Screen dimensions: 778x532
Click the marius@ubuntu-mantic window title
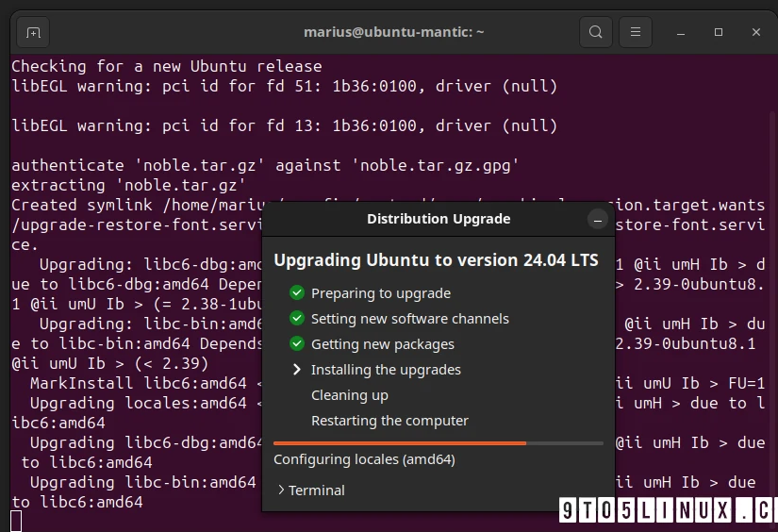(393, 32)
